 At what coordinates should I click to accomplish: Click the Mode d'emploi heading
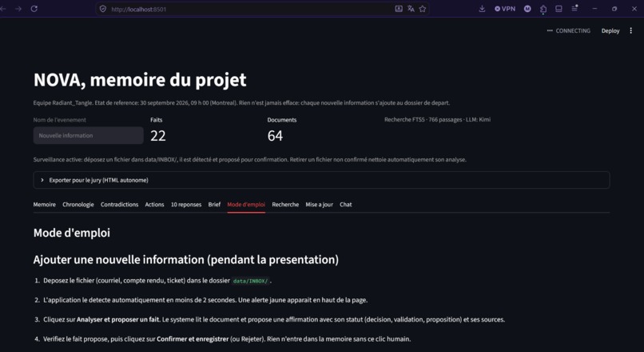click(72, 233)
